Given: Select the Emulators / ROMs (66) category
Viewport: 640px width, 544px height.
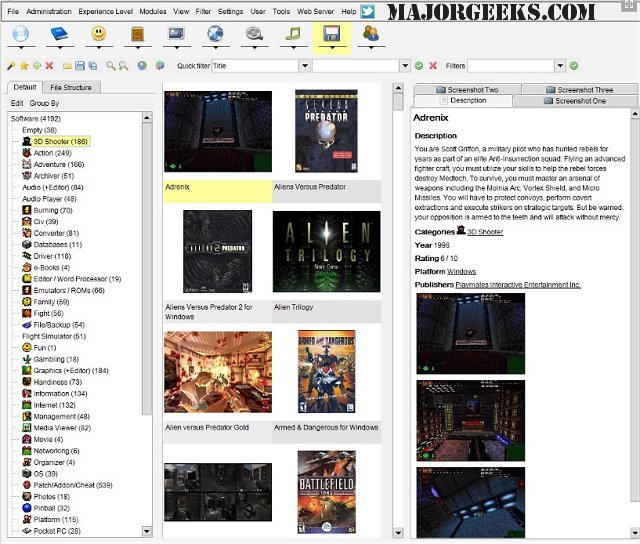Looking at the screenshot, I should tap(69, 291).
